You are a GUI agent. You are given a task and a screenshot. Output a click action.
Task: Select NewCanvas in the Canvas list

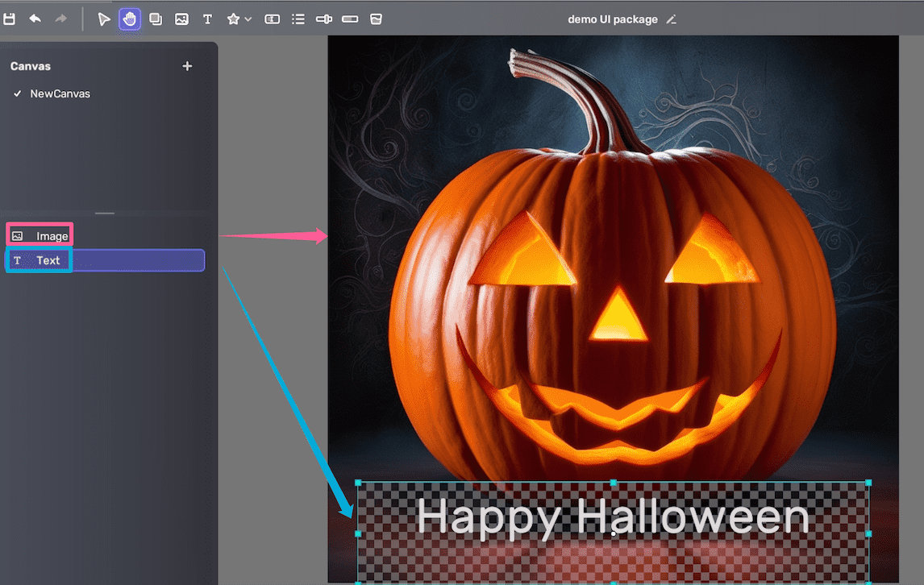[60, 93]
